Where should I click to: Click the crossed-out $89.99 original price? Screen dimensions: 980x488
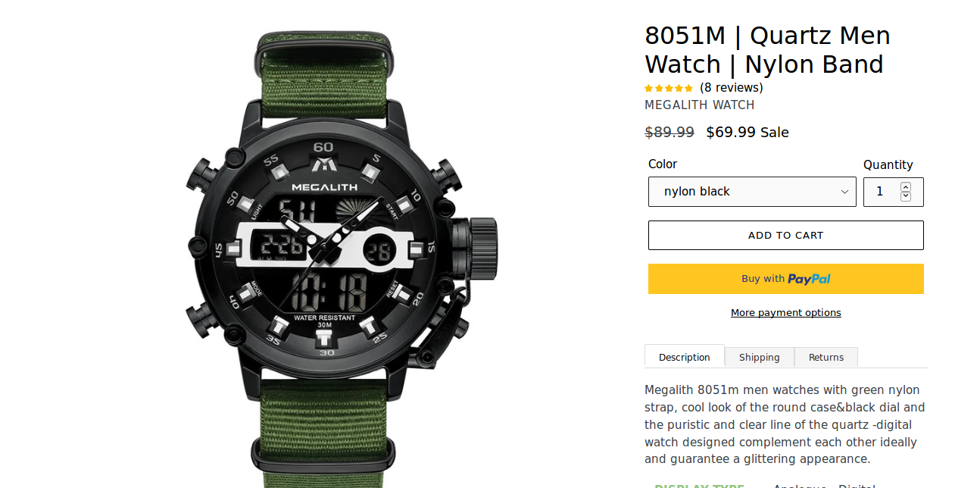click(x=669, y=133)
